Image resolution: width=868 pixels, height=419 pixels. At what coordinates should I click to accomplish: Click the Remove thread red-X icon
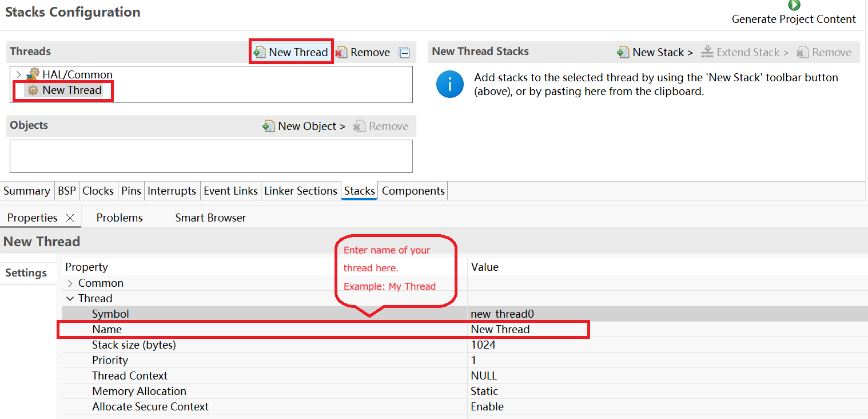coord(341,52)
